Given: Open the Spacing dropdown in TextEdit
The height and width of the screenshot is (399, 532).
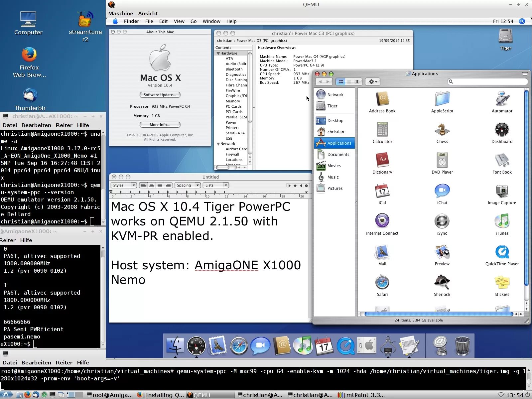Looking at the screenshot, I should coord(188,185).
